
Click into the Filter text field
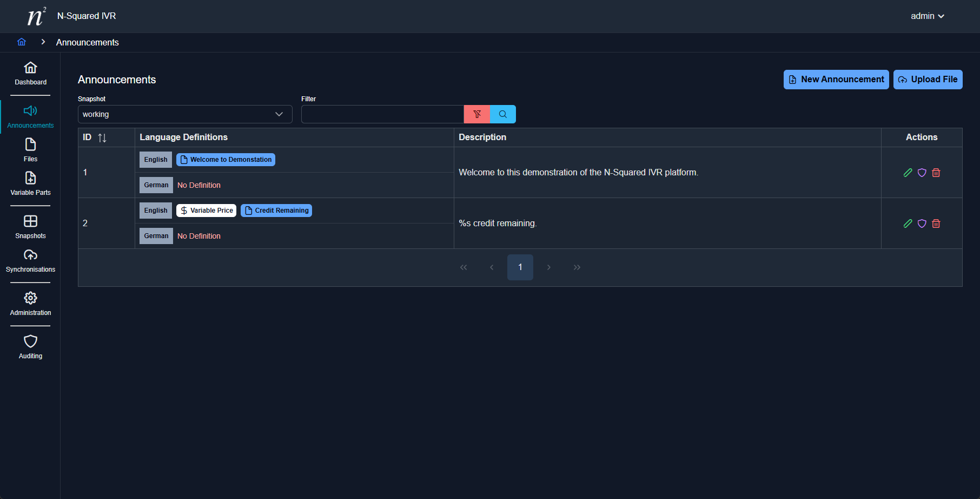pyautogui.click(x=382, y=114)
